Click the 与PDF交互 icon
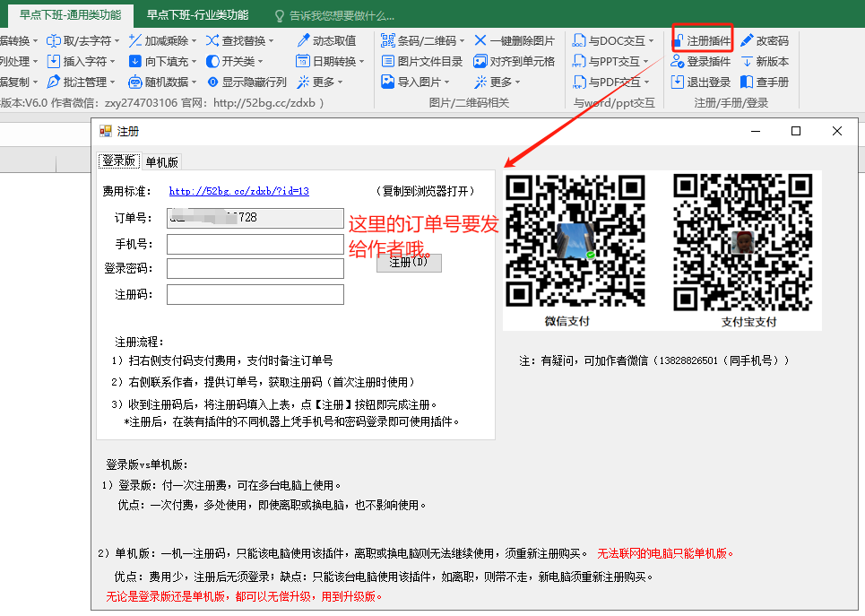The image size is (865, 616). 579,82
